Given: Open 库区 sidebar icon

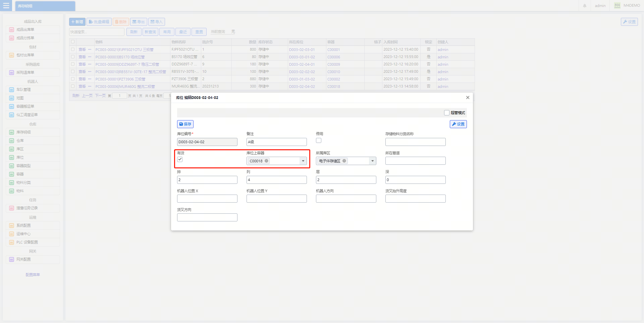Looking at the screenshot, I should pyautogui.click(x=12, y=149).
